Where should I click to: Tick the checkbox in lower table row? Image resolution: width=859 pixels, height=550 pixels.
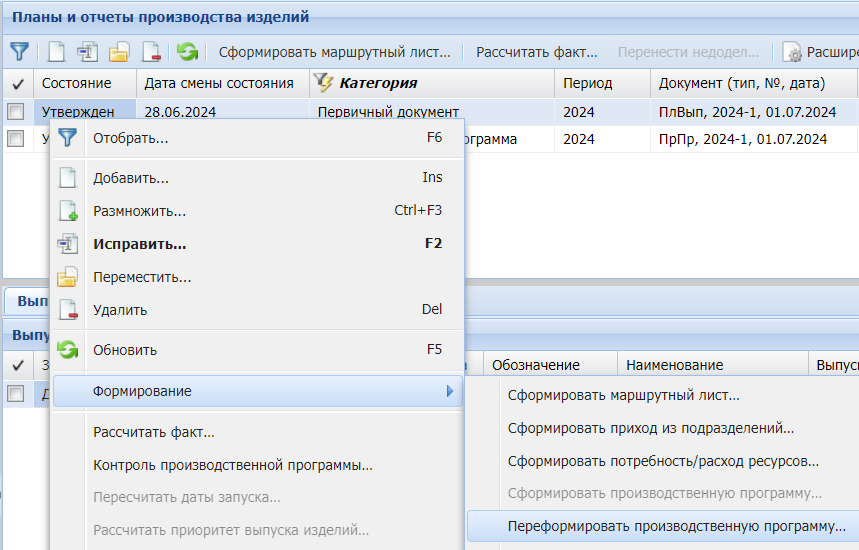point(16,394)
